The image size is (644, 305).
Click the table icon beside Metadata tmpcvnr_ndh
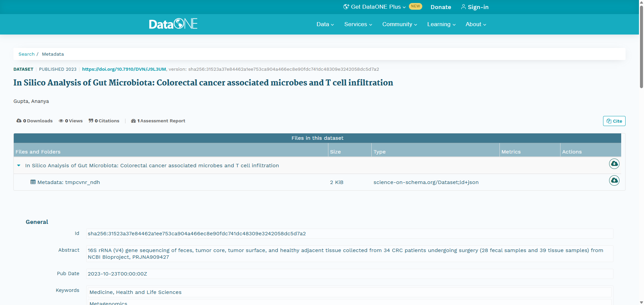(x=33, y=182)
